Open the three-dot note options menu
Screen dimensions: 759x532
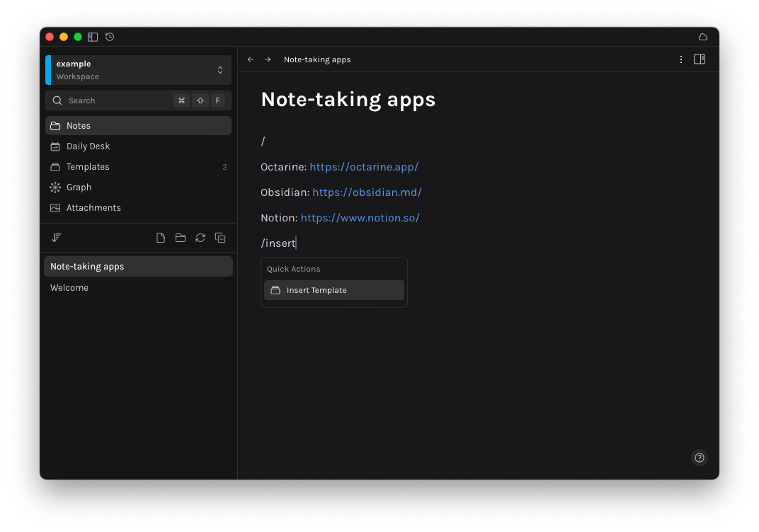pyautogui.click(x=681, y=59)
